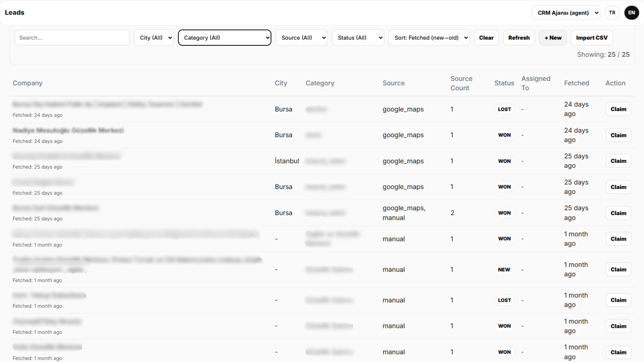Select the EN language toggle
The height and width of the screenshot is (362, 644).
click(x=632, y=13)
